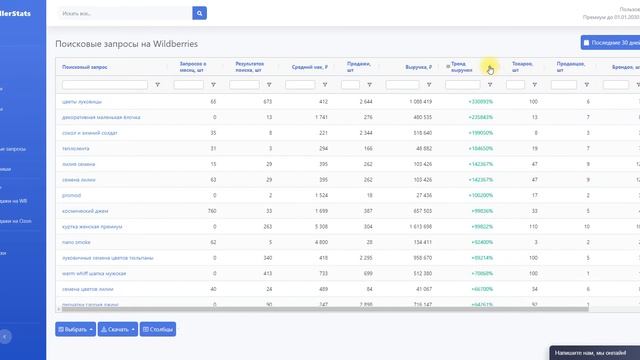Click the 1 741 average check cell

pyautogui.click(x=322, y=117)
